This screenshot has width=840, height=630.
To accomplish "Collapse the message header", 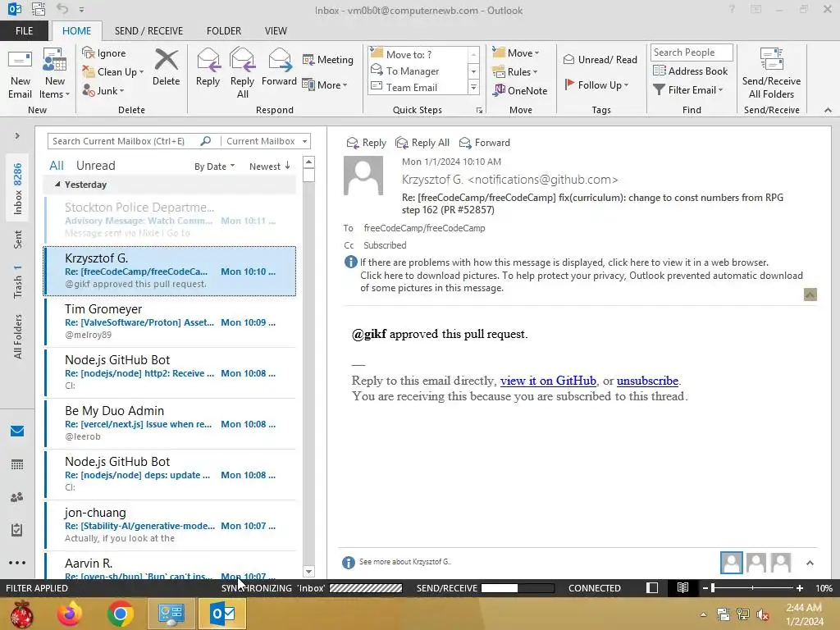I will pyautogui.click(x=810, y=294).
